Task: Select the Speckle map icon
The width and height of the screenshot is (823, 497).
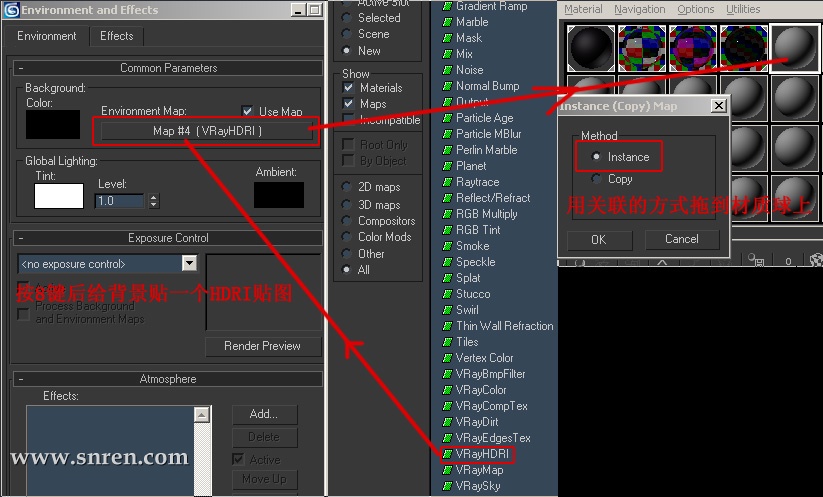Action: tap(447, 262)
